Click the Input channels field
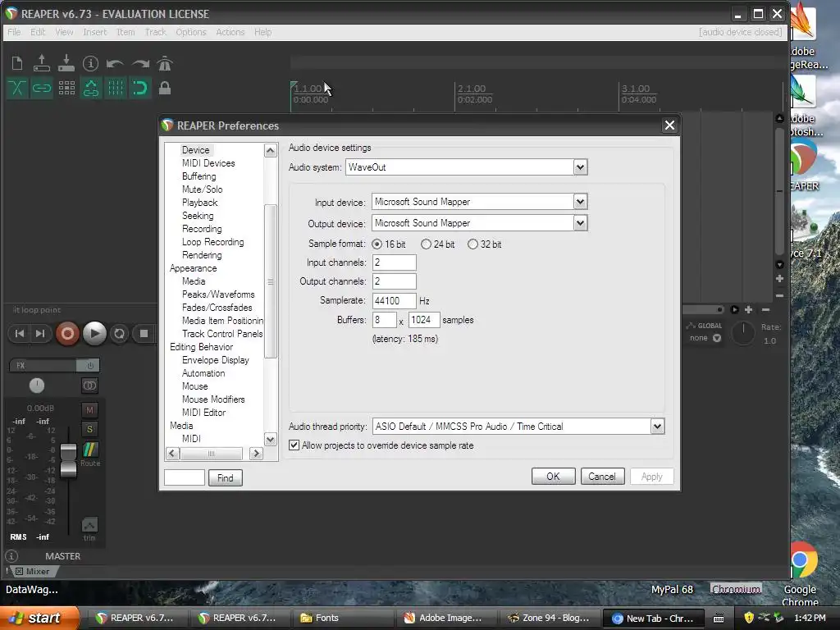Screen dimensions: 840x630 (x=394, y=262)
